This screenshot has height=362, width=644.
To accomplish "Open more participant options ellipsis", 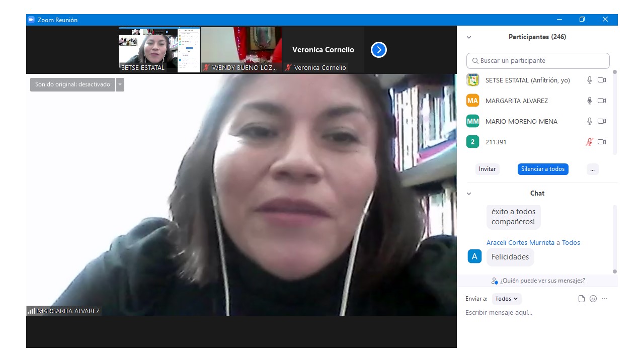I will pyautogui.click(x=592, y=169).
